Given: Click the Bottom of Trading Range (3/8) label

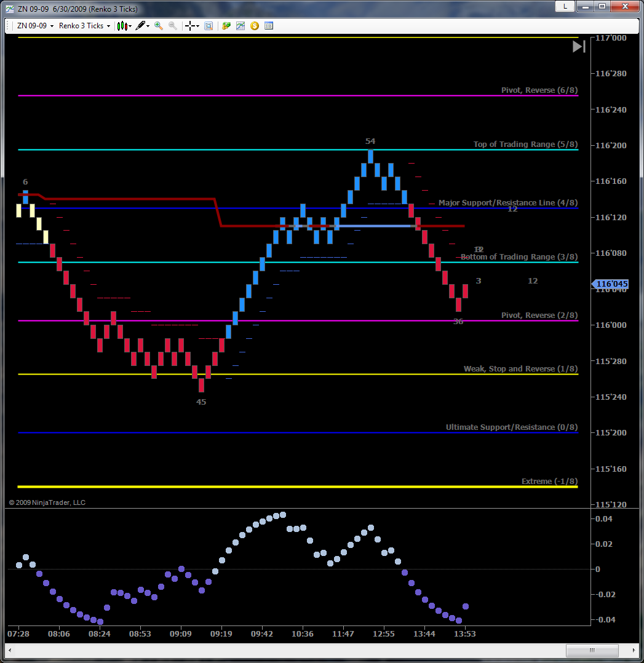Looking at the screenshot, I should (x=519, y=256).
